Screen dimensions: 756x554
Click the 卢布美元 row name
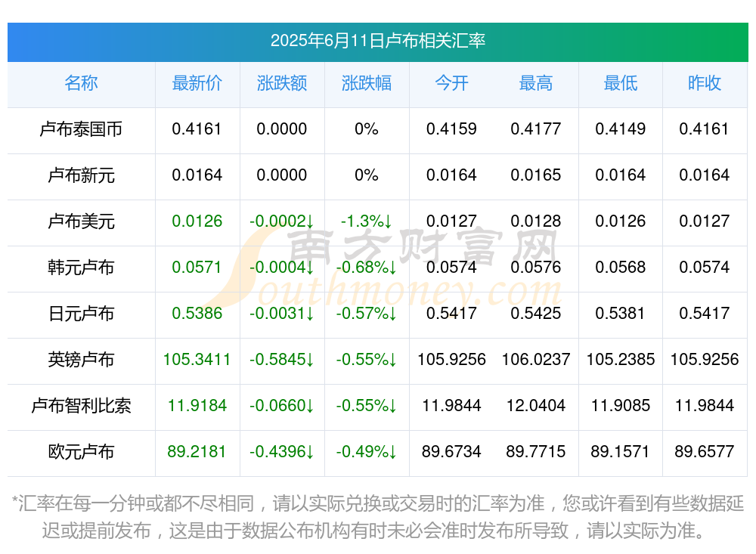tap(81, 221)
